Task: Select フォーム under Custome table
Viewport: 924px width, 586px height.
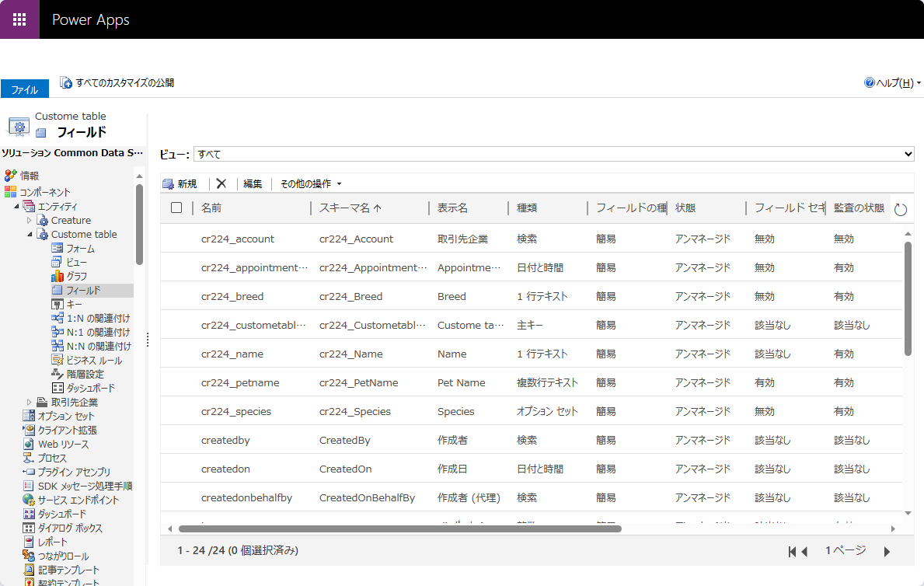Action: click(x=82, y=248)
